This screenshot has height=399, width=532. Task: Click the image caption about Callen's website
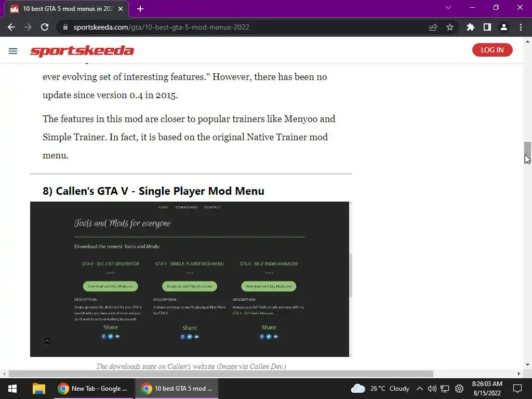pyautogui.click(x=191, y=366)
